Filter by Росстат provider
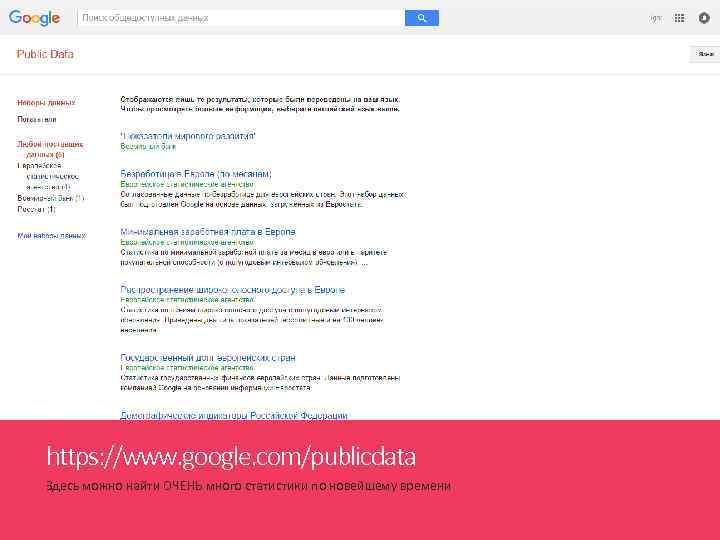Screen dimensions: 720x540 pyautogui.click(x=36, y=209)
